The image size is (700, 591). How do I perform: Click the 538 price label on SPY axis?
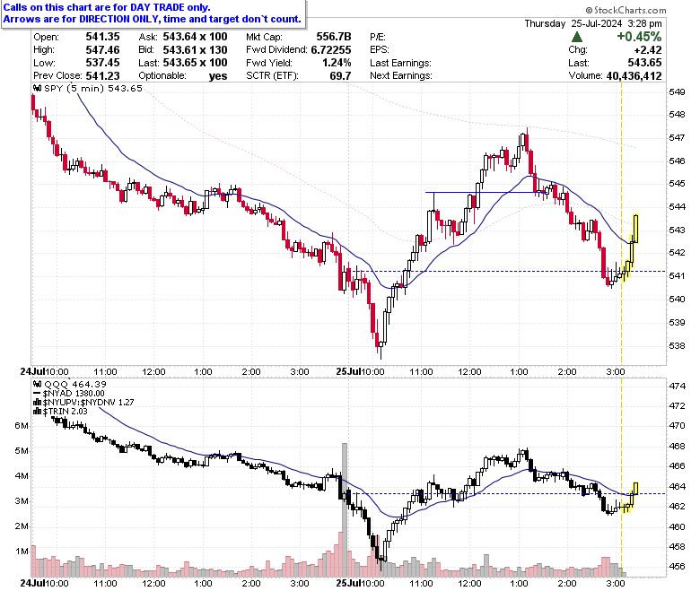677,345
